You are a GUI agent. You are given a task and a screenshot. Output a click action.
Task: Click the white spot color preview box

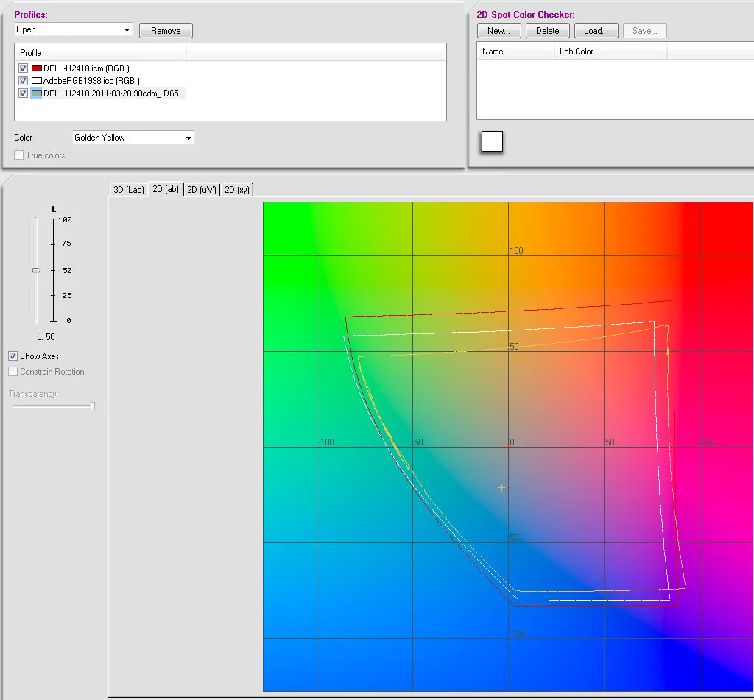pos(492,141)
